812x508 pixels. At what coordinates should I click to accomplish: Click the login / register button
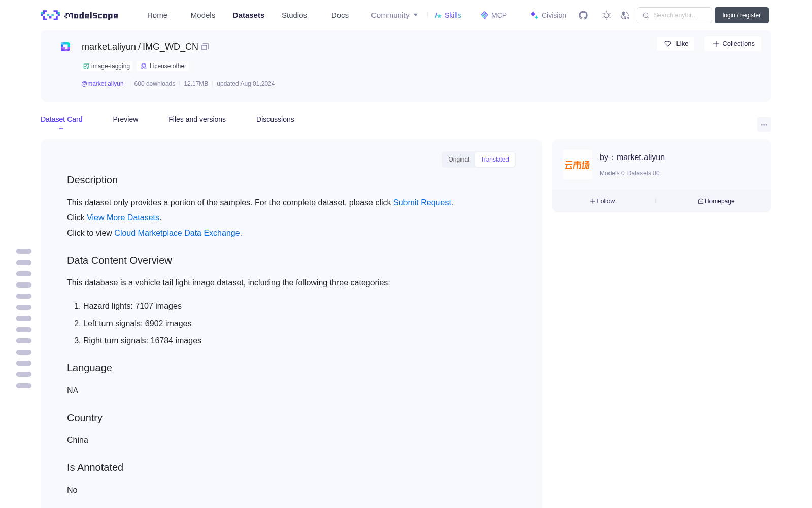741,15
